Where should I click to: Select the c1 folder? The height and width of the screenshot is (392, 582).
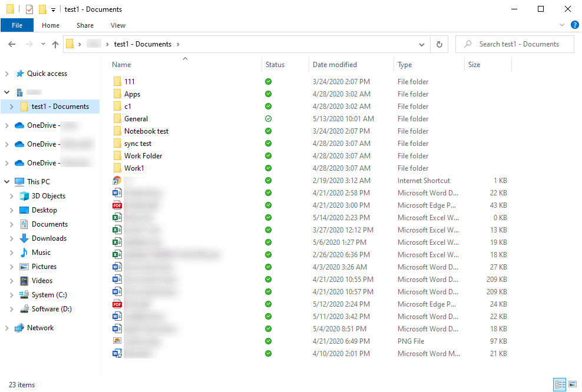pyautogui.click(x=128, y=107)
